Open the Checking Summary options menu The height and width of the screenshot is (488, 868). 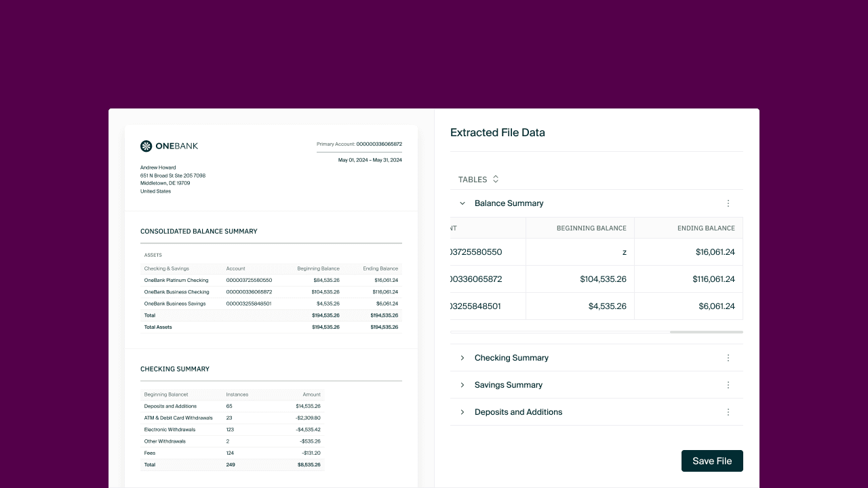coord(728,357)
